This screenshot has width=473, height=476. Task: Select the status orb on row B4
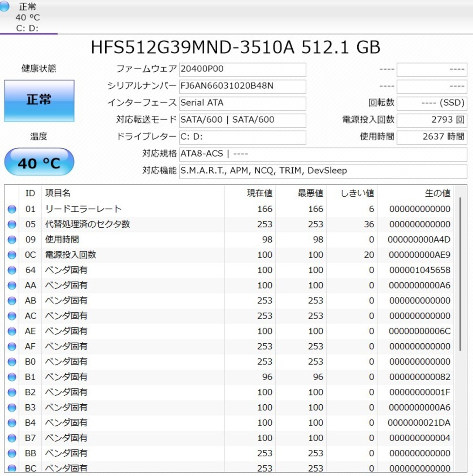coord(12,423)
